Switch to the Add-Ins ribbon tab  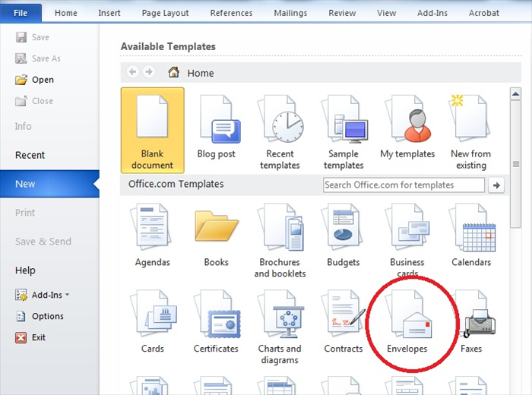(432, 13)
